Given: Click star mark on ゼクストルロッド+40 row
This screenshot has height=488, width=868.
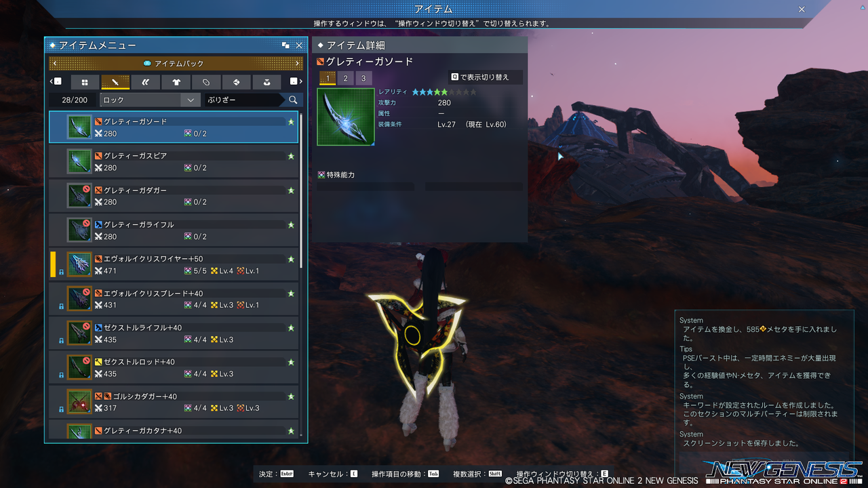Looking at the screenshot, I should click(291, 362).
